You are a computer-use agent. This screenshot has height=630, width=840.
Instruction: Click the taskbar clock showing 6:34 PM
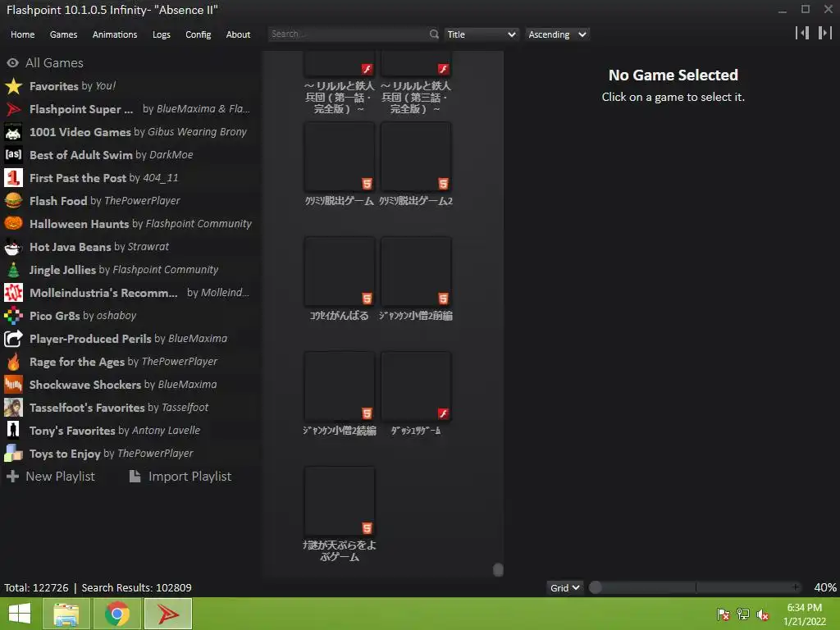(x=804, y=614)
